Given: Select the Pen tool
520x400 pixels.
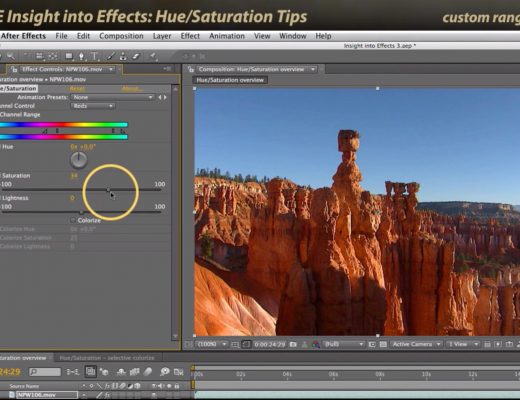Looking at the screenshot, I should (x=81, y=56).
